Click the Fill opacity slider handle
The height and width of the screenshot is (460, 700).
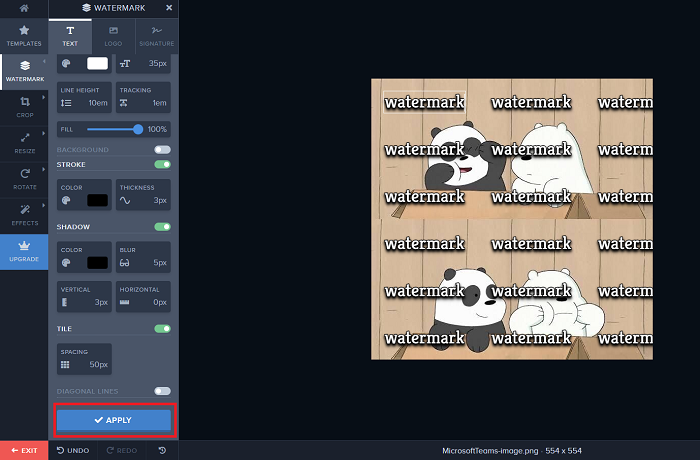pos(138,130)
